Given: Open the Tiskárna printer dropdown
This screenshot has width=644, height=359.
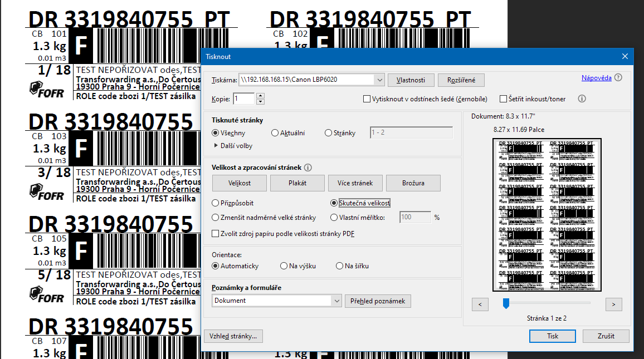Looking at the screenshot, I should click(379, 80).
